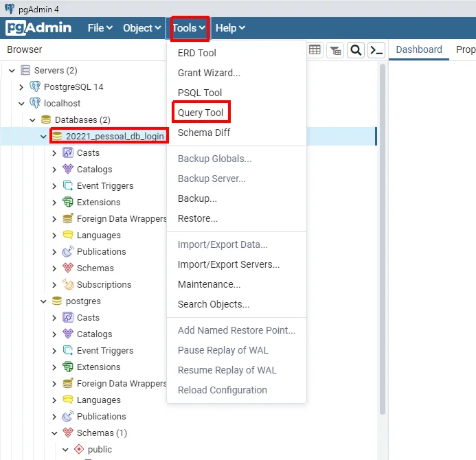Viewport: 476px width, 460px height.
Task: Click the localhost server elephant icon
Action: coord(35,103)
